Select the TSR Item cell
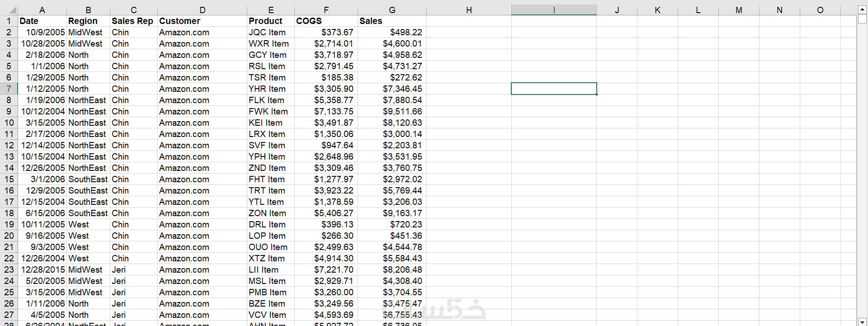868x326 pixels. click(271, 77)
